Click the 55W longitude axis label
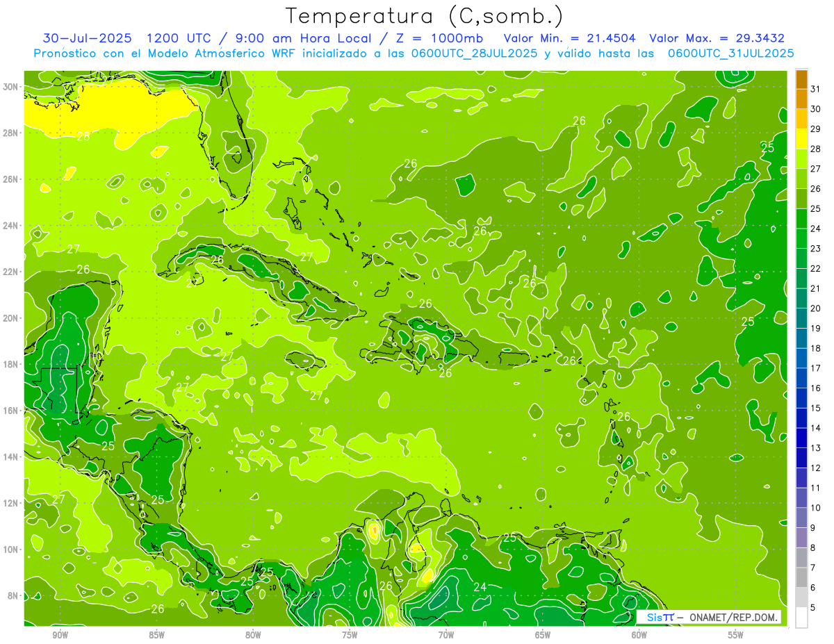Image resolution: width=834 pixels, height=644 pixels. tap(736, 635)
